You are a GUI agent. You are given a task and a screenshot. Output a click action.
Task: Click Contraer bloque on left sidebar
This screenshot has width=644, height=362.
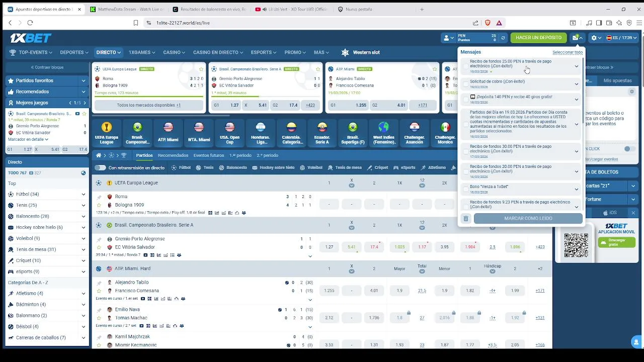[x=47, y=67]
